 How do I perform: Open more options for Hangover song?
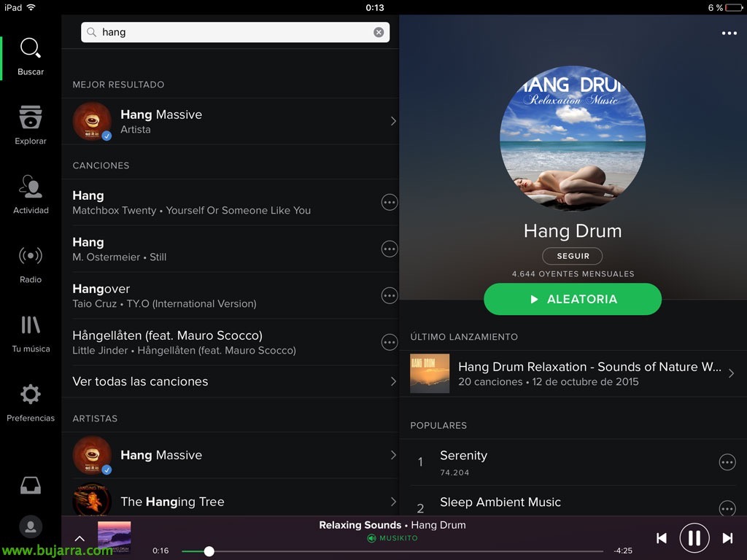pyautogui.click(x=390, y=295)
